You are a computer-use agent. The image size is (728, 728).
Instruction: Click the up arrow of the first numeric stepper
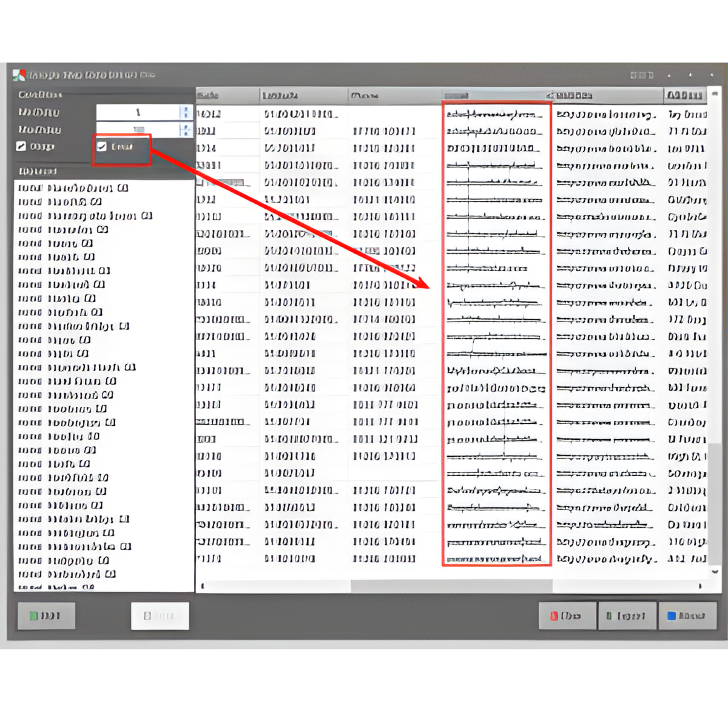186,109
